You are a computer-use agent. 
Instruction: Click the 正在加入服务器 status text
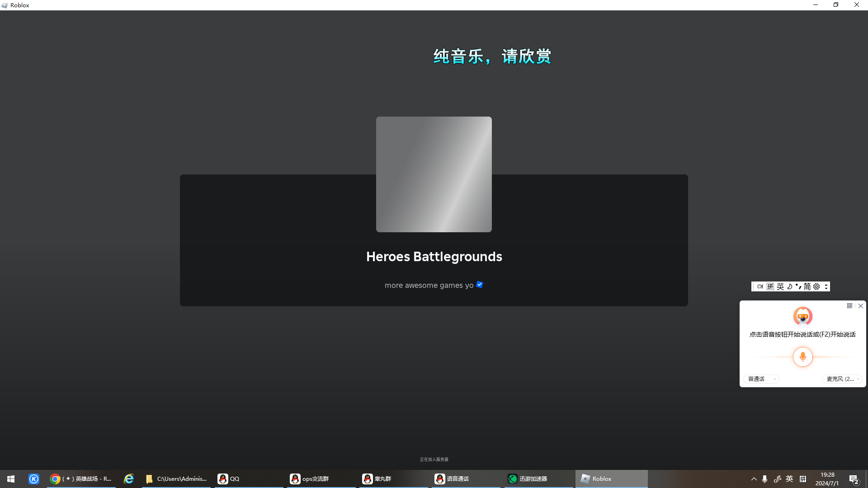click(x=434, y=460)
